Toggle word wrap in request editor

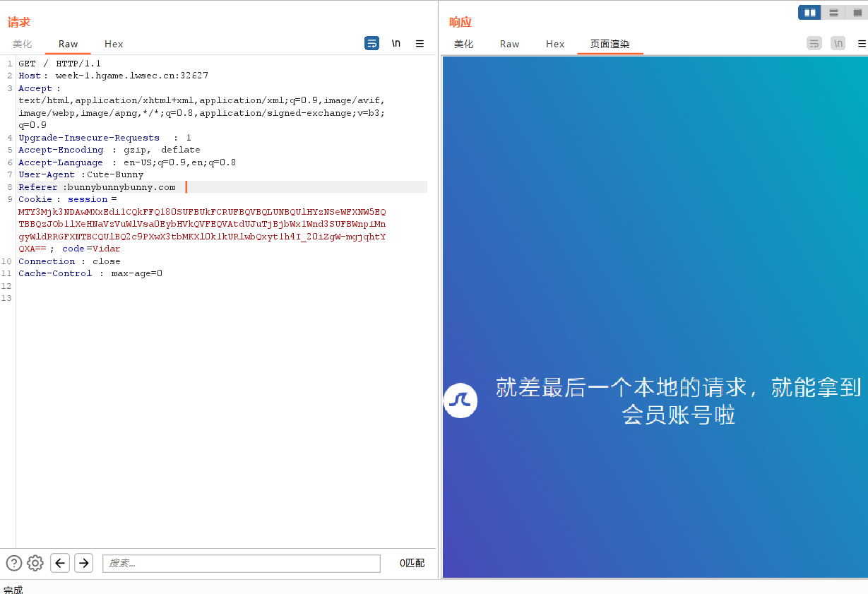[371, 43]
